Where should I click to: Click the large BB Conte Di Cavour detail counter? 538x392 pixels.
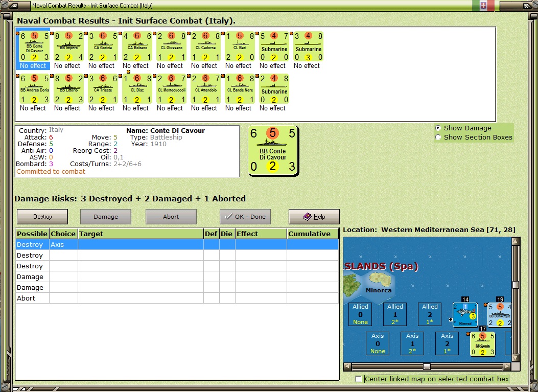[x=273, y=151]
